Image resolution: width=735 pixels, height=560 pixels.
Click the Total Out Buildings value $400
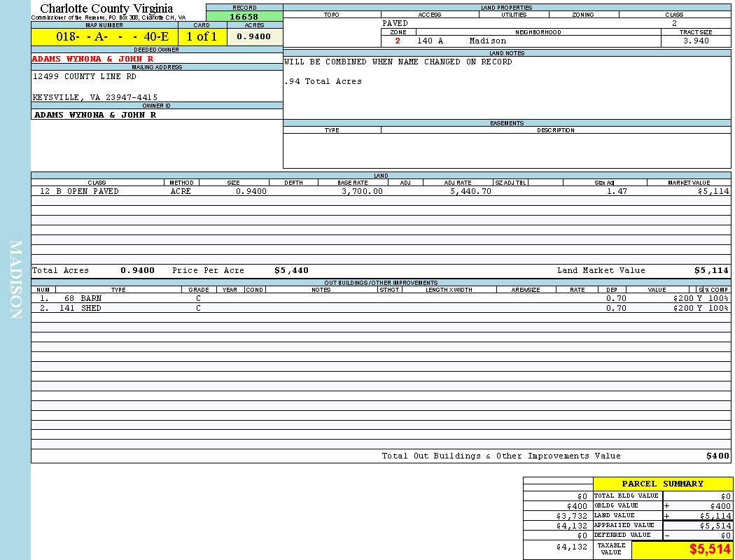[x=717, y=456]
